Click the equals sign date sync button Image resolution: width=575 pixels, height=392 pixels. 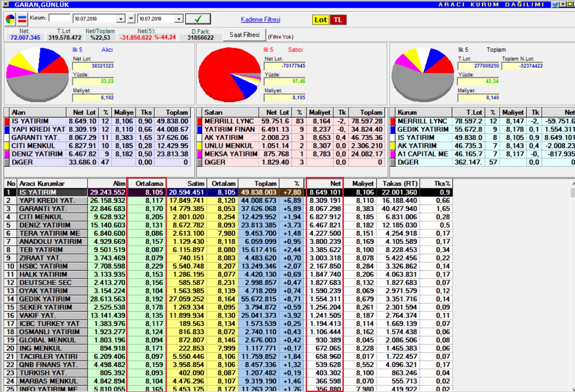pyautogui.click(x=131, y=19)
